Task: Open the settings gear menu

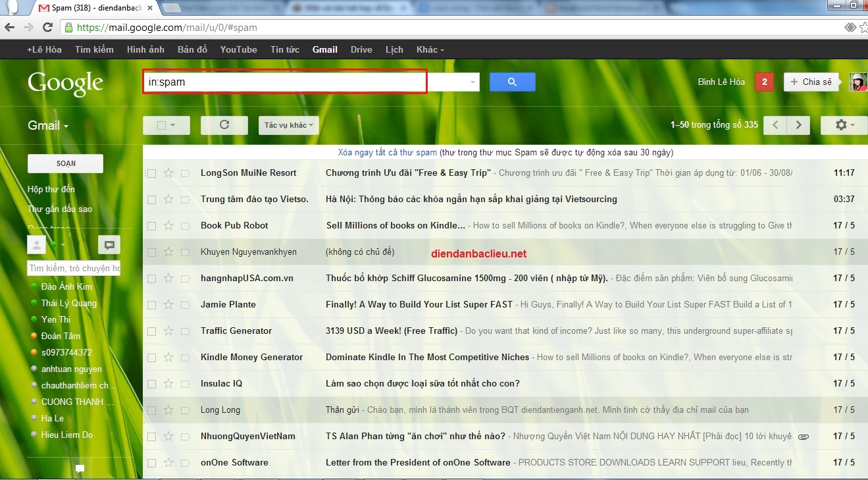Action: click(x=844, y=125)
